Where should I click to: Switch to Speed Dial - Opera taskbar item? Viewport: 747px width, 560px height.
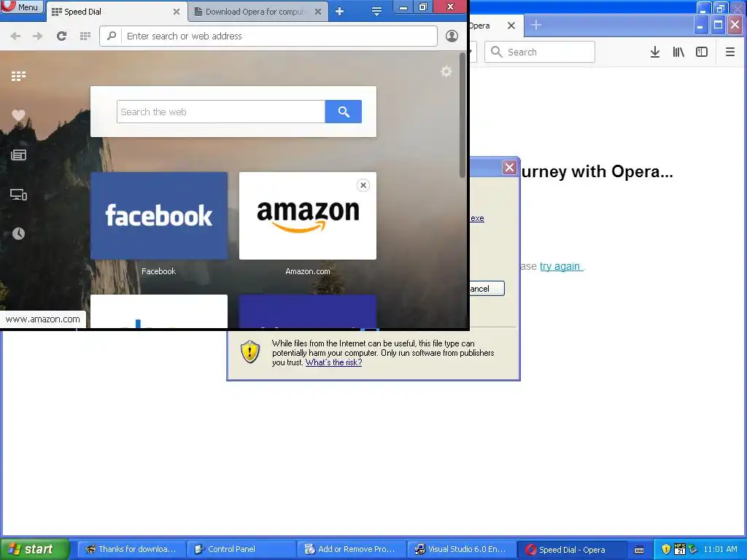[x=570, y=549]
